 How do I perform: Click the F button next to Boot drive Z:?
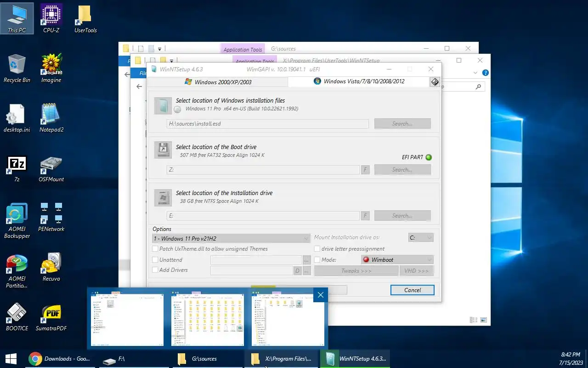click(366, 170)
